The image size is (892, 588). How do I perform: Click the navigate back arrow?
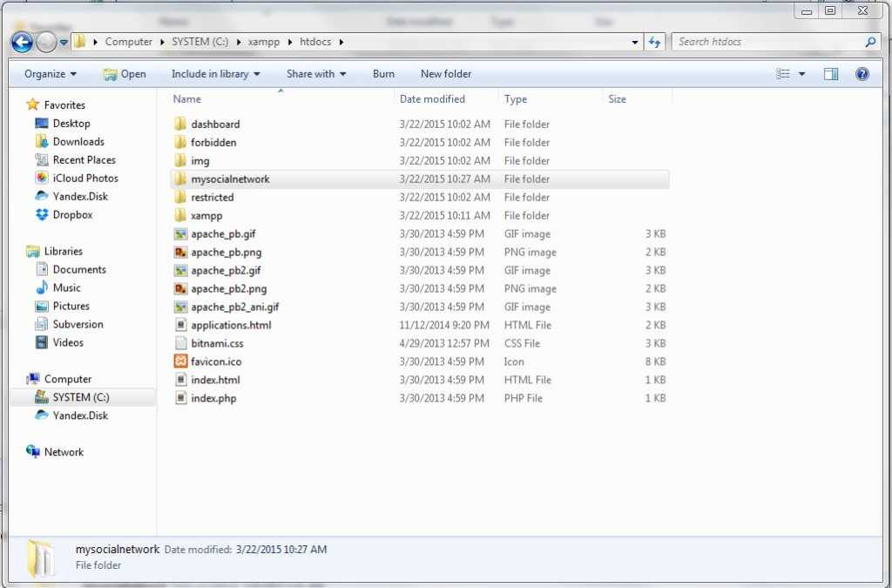coord(22,41)
